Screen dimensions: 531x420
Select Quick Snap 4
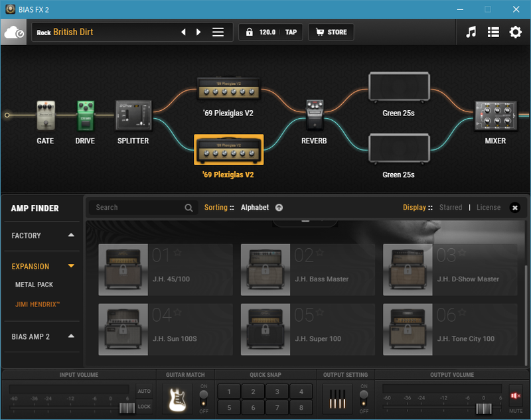coord(301,391)
